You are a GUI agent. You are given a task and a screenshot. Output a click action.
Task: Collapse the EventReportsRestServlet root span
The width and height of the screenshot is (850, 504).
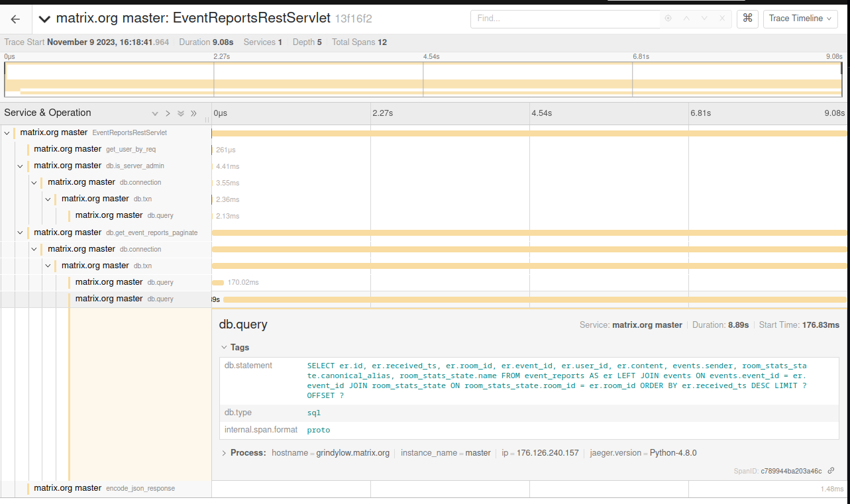click(x=7, y=132)
